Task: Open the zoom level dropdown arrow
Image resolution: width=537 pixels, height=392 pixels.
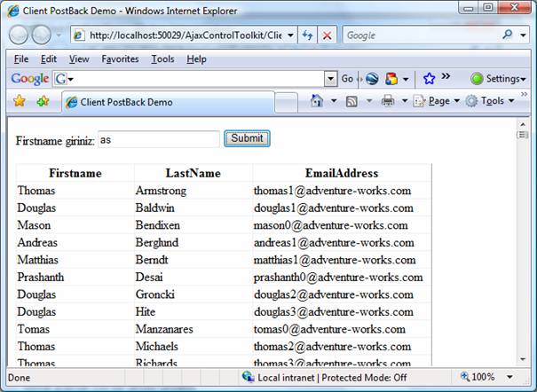Action: (x=509, y=377)
